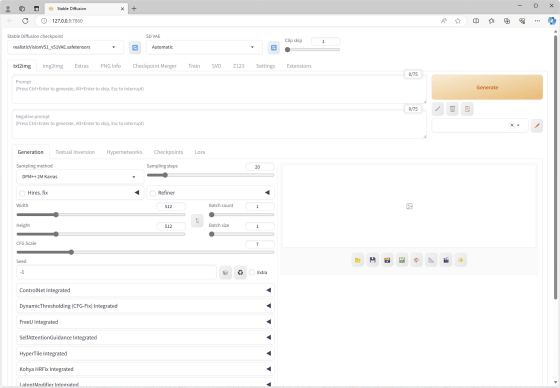This screenshot has height=388, width=560.
Task: Click the Seed input field
Action: point(116,272)
